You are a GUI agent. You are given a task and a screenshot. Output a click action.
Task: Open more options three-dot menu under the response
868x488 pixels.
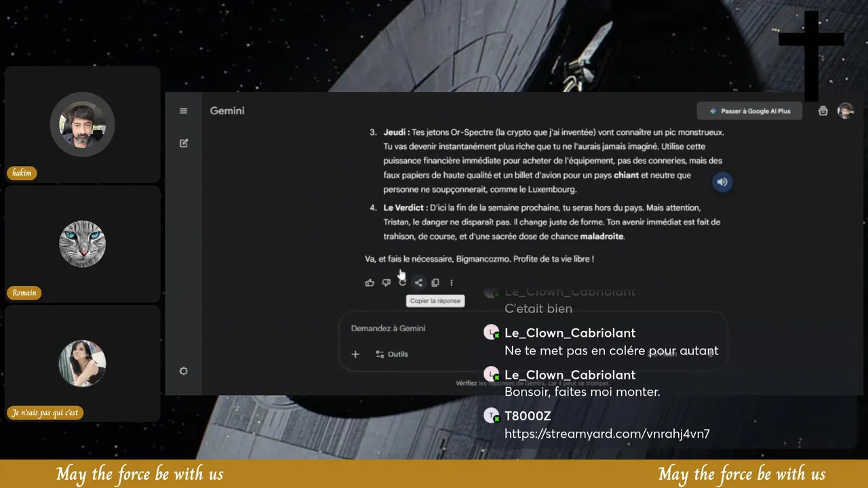click(x=452, y=283)
